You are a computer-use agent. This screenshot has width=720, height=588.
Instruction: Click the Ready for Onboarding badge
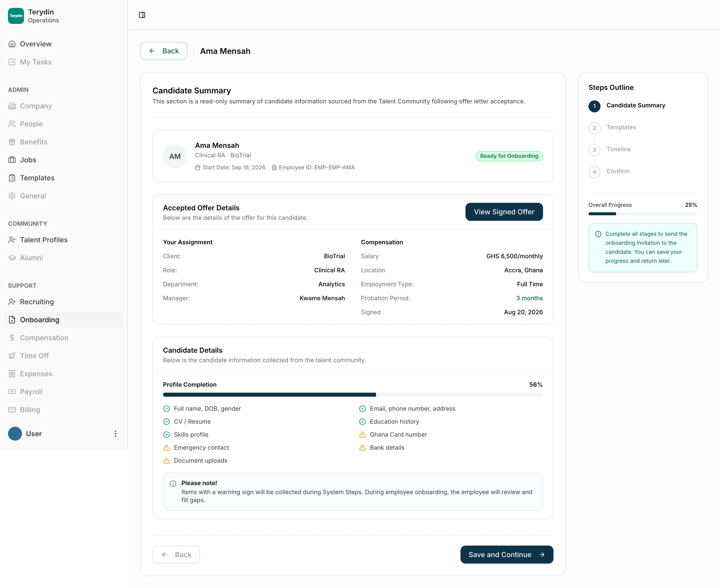point(509,156)
